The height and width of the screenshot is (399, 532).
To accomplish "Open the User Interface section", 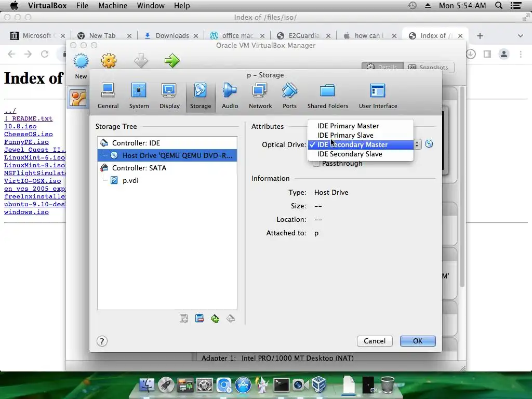I will (x=378, y=96).
